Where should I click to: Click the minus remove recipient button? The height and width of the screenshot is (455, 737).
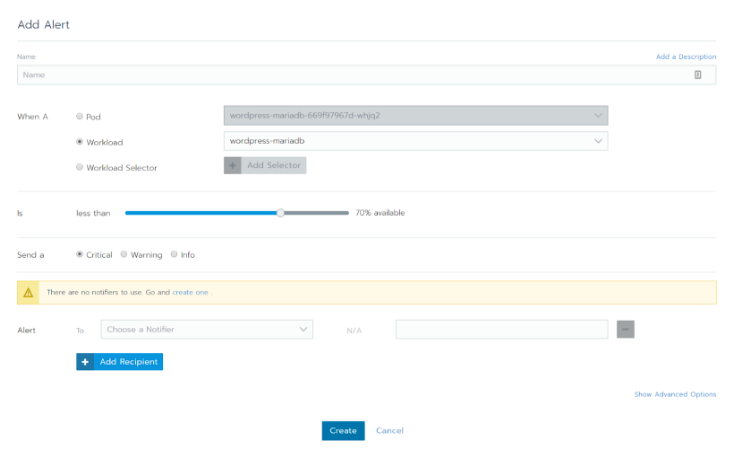(x=626, y=329)
